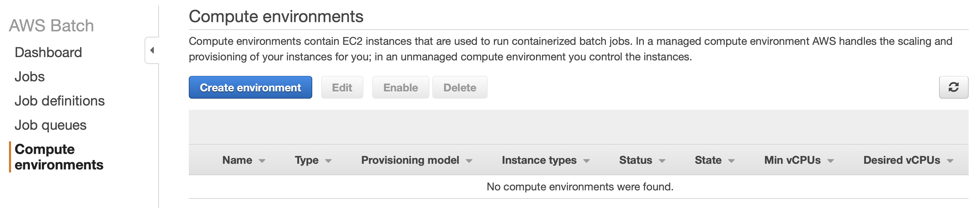Sort by State column arrow
Screen dimensions: 980x208
tap(731, 161)
